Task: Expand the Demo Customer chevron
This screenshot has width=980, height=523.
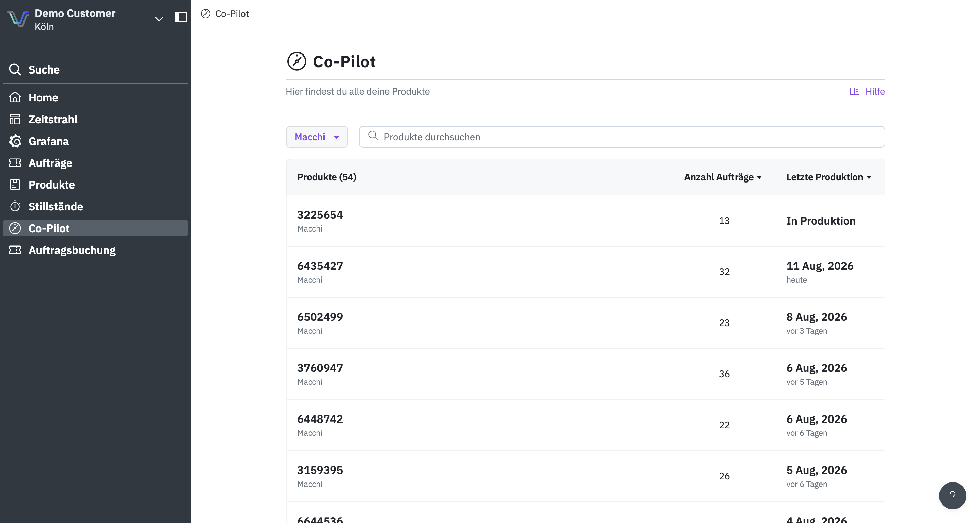Action: [x=159, y=19]
